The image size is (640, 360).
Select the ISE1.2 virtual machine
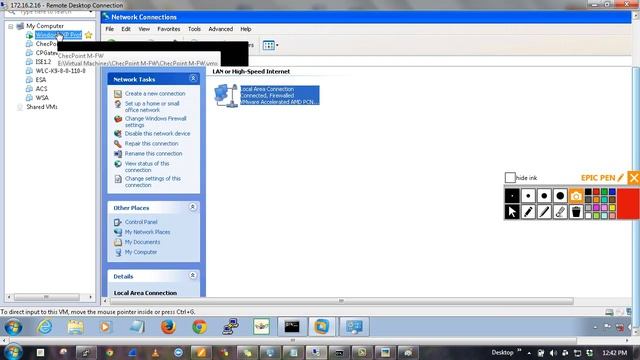[x=43, y=62]
